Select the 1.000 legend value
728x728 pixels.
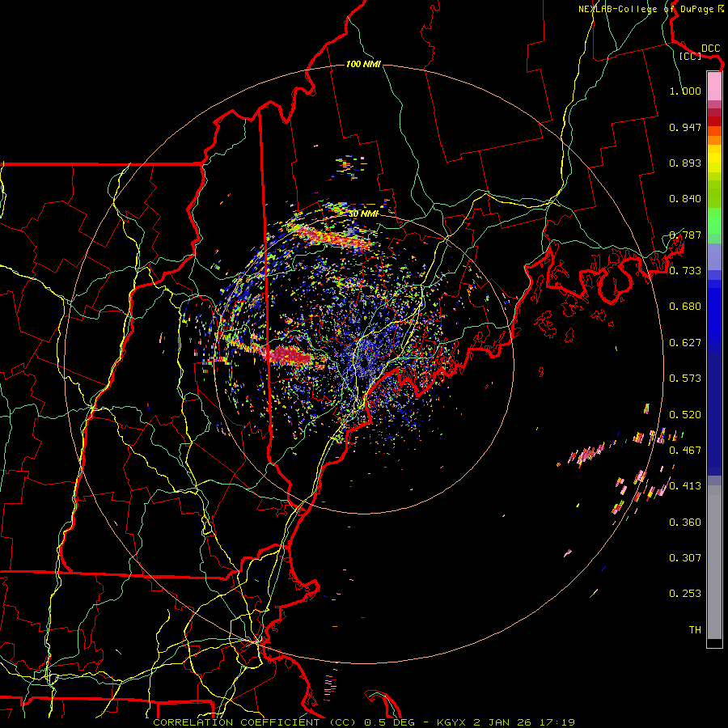(685, 91)
